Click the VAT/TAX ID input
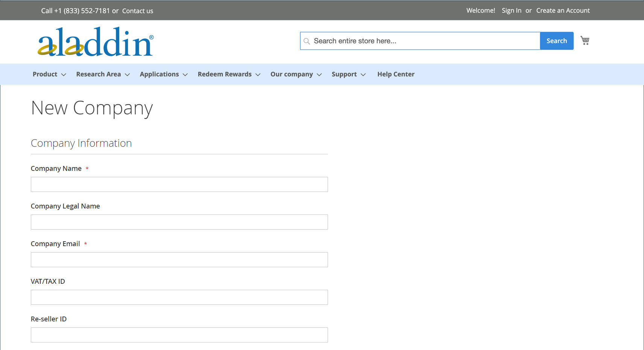The width and height of the screenshot is (644, 350). tap(179, 297)
